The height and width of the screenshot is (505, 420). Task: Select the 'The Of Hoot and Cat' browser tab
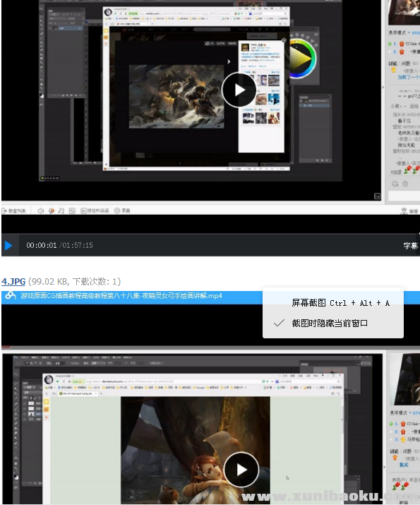(78, 393)
